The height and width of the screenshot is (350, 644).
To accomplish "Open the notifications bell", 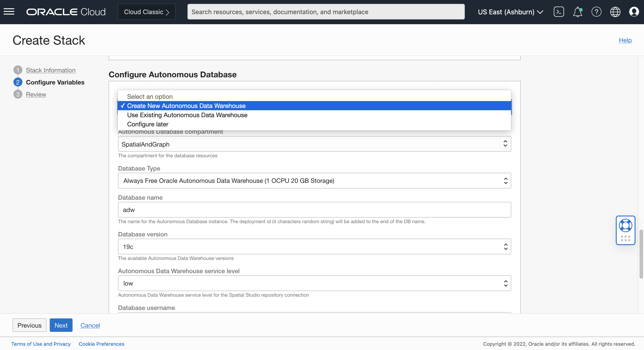I will coord(577,11).
